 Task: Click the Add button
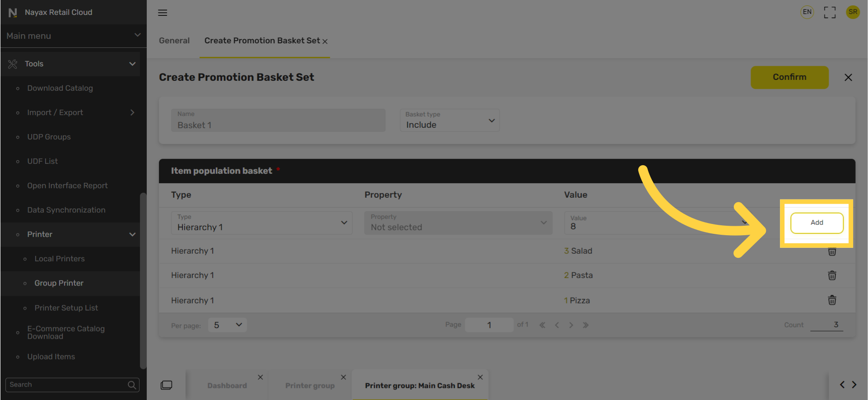pyautogui.click(x=817, y=223)
